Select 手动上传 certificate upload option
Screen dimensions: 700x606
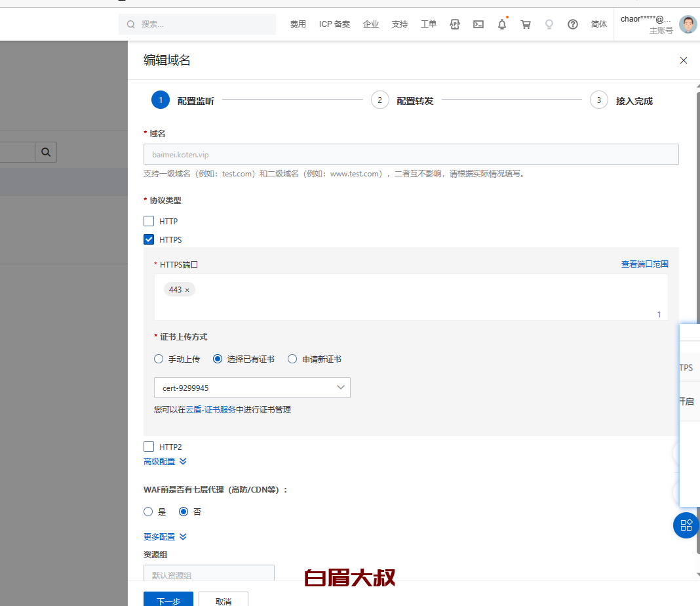[x=159, y=359]
